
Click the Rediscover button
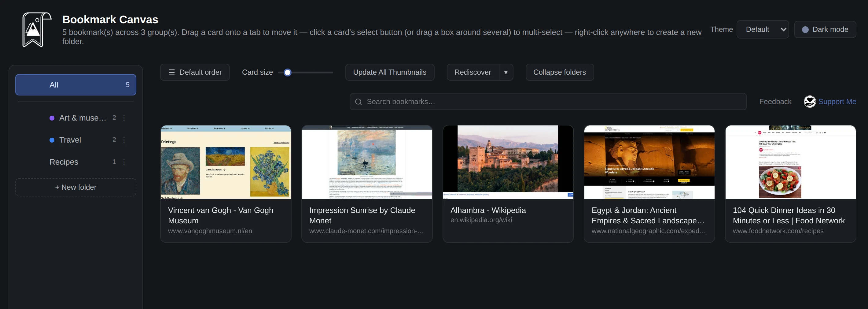[473, 73]
